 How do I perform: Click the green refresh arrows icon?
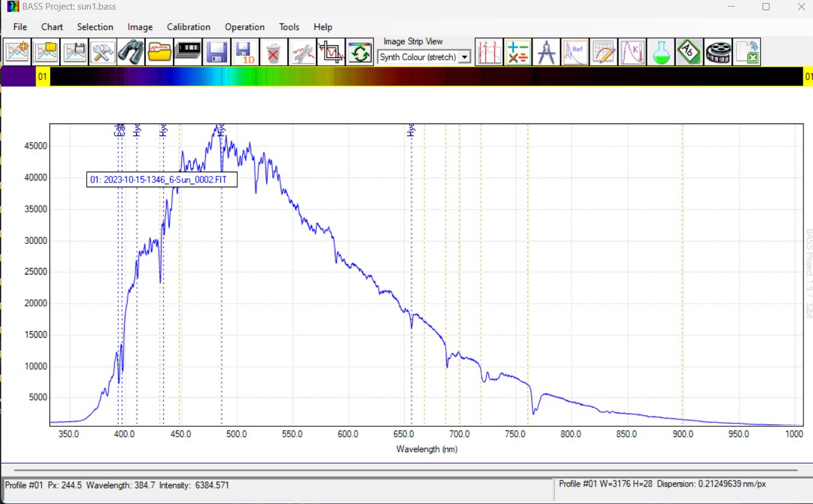click(x=360, y=52)
